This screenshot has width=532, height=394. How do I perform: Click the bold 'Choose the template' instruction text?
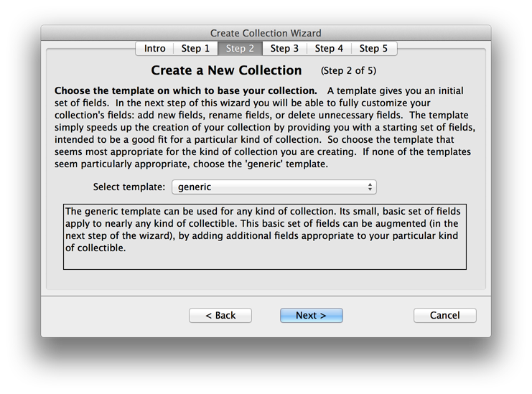tap(186, 91)
